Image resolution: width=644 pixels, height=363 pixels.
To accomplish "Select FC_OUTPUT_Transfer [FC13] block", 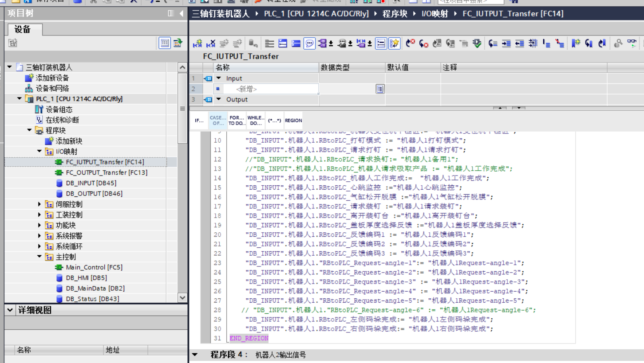I will pos(107,172).
